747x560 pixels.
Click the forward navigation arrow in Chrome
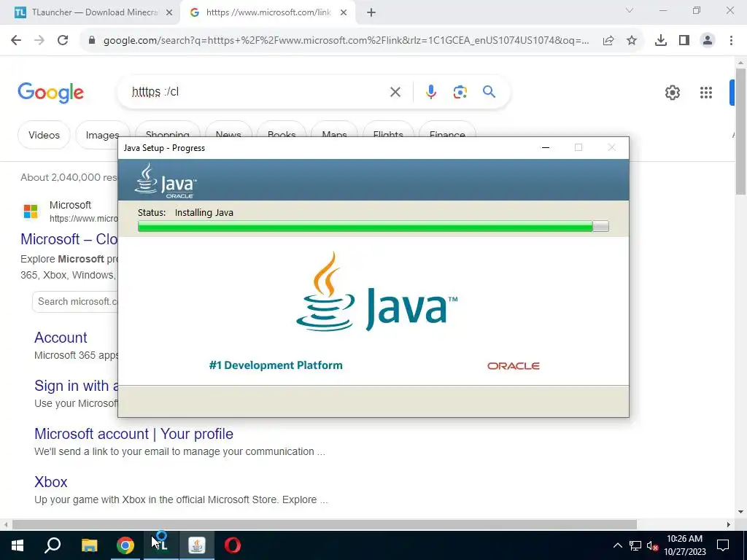39,41
